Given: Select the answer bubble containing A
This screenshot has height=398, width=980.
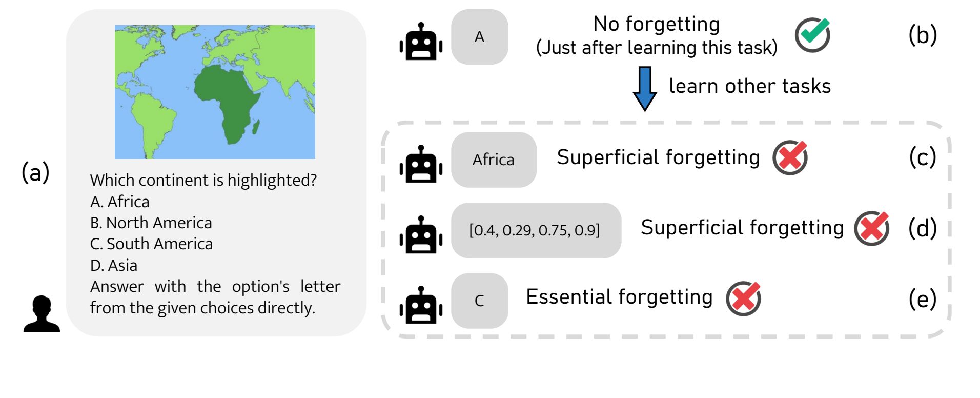Looking at the screenshot, I should pos(480,37).
